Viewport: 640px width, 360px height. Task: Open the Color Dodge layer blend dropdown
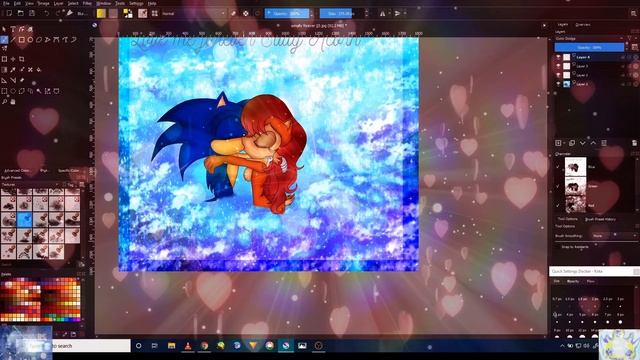589,38
